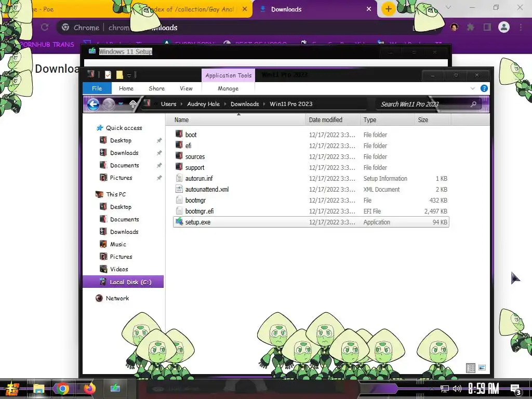Screen dimensions: 532x399
Task: Select the efi folder icon
Action: coord(179,145)
